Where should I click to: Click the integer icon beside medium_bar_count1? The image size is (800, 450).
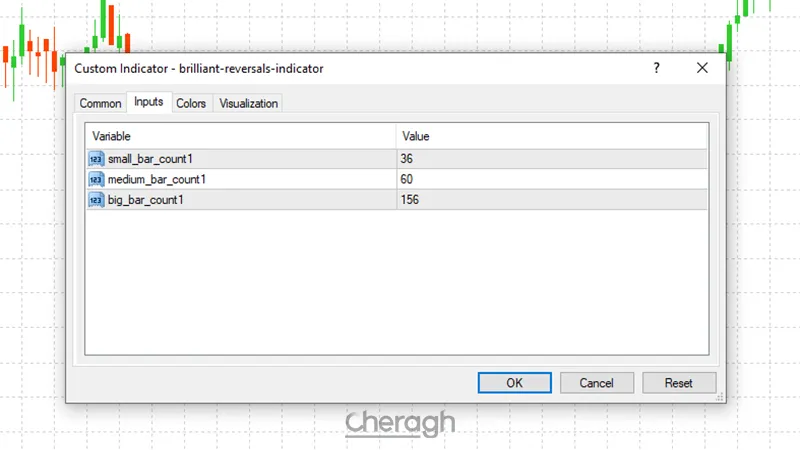[96, 179]
